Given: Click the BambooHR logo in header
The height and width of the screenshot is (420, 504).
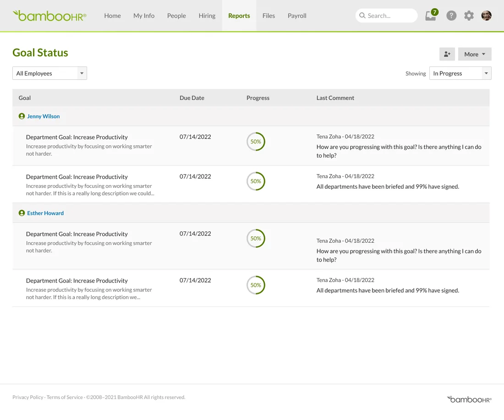Looking at the screenshot, I should click(x=49, y=16).
